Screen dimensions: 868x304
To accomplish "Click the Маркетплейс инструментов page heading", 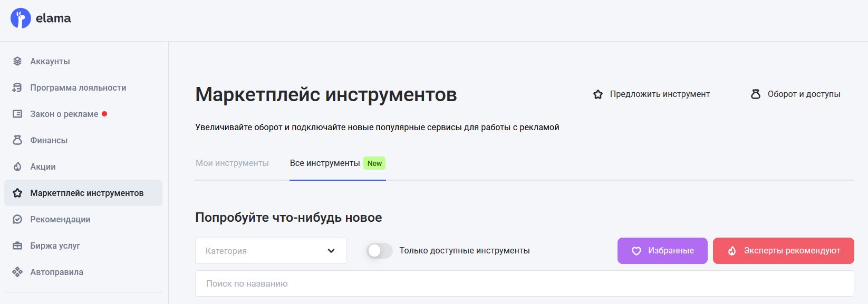I will point(326,95).
